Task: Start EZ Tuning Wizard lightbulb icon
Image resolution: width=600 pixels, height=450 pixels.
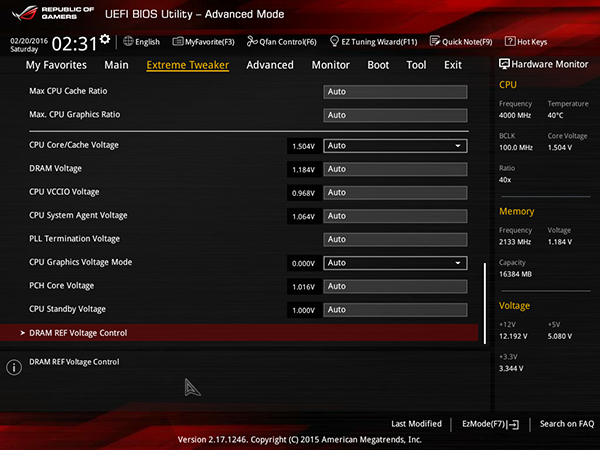Action: [334, 41]
